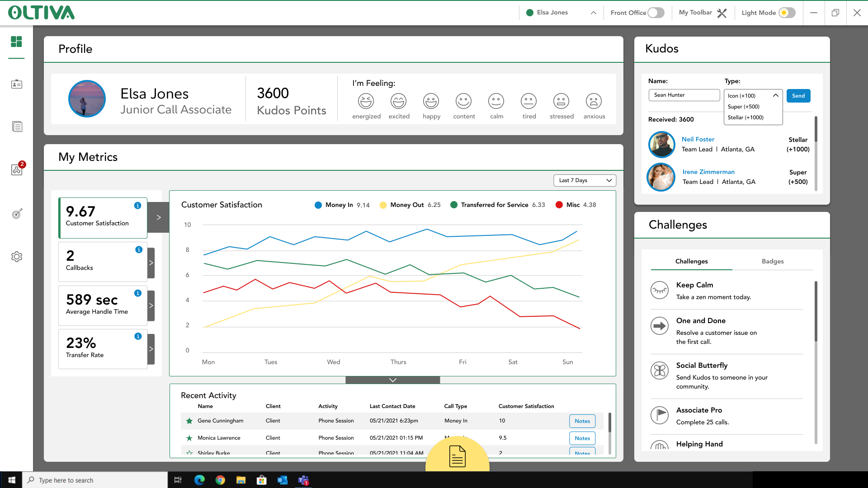Click Callbacks info icon
This screenshot has height=488, width=868.
pyautogui.click(x=139, y=249)
